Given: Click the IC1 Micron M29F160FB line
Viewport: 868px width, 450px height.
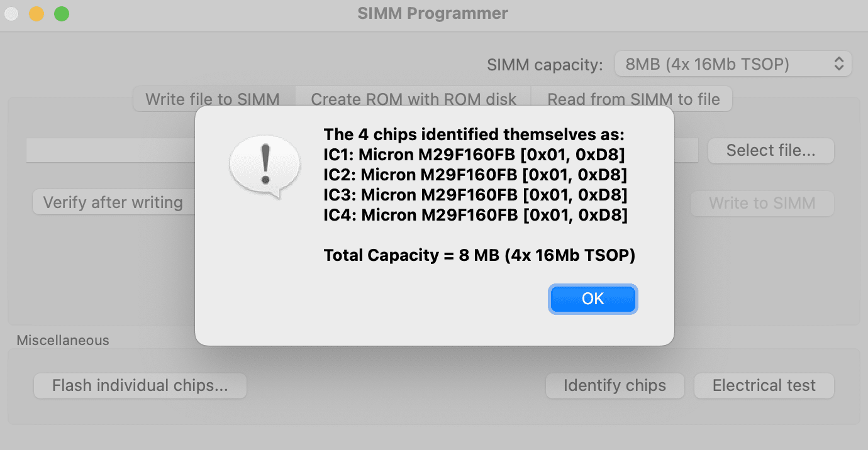Looking at the screenshot, I should point(474,155).
